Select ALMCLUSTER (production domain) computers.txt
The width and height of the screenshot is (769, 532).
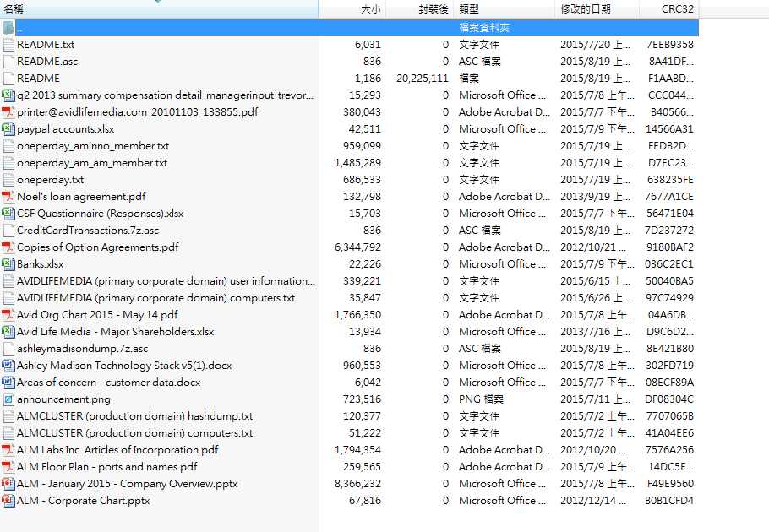135,433
